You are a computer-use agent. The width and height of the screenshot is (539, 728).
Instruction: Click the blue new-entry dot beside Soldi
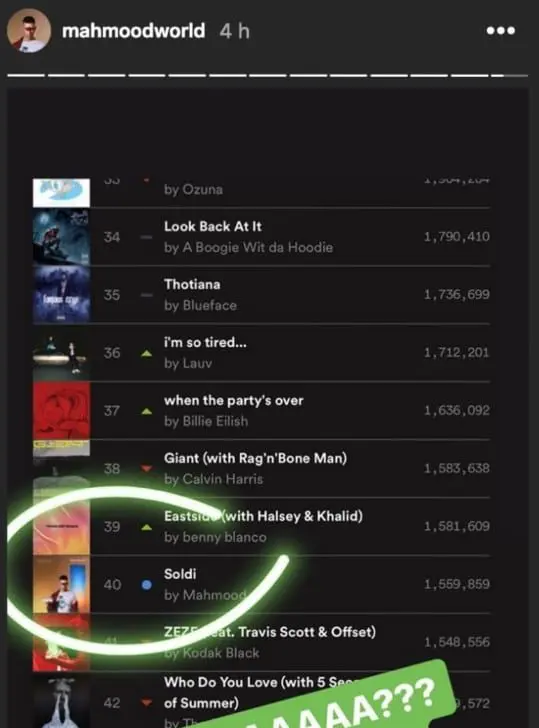146,585
